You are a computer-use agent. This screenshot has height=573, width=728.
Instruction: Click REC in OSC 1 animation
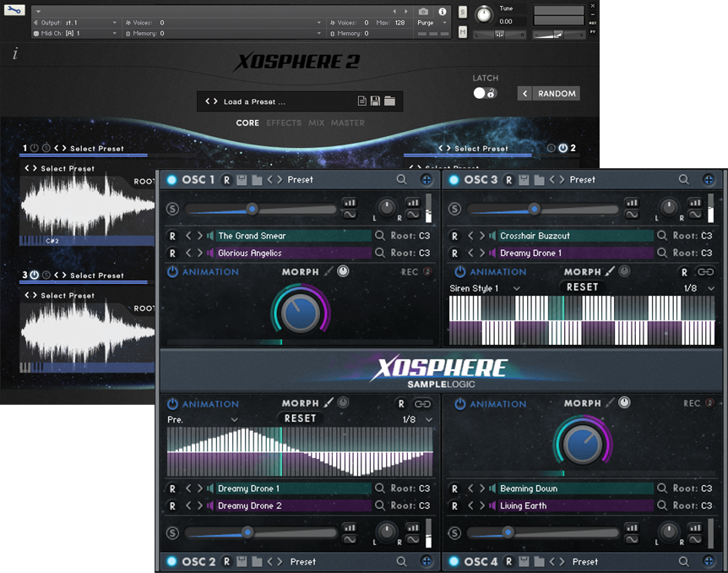click(416, 271)
